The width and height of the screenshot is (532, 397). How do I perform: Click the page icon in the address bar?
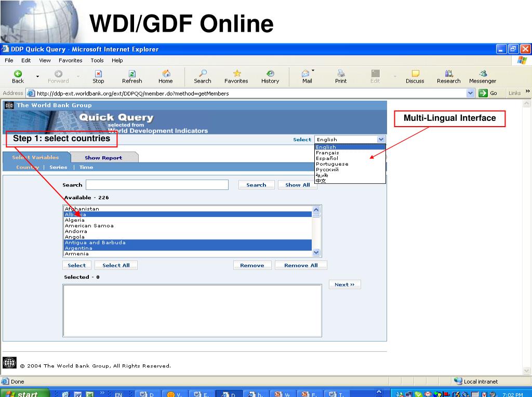pos(31,93)
